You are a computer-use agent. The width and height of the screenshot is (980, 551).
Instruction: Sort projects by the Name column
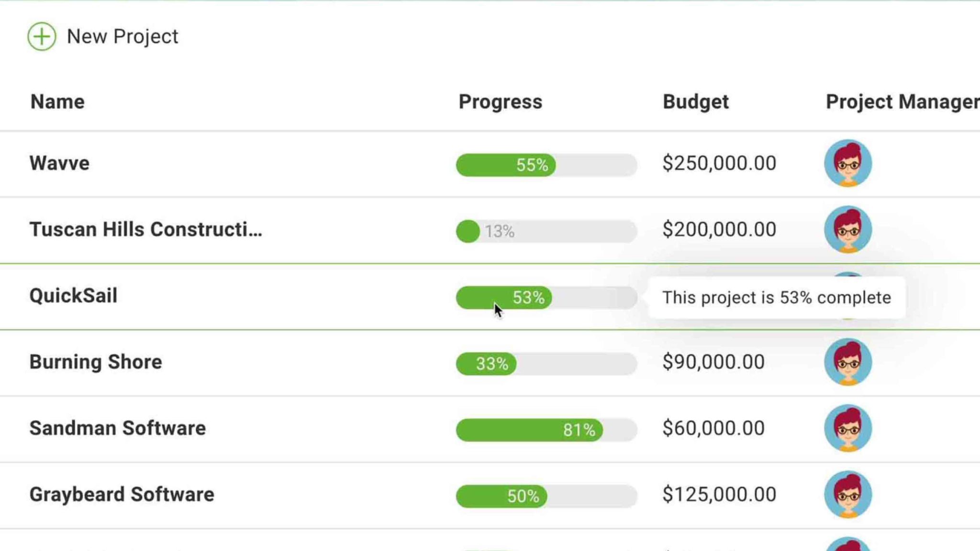click(57, 101)
